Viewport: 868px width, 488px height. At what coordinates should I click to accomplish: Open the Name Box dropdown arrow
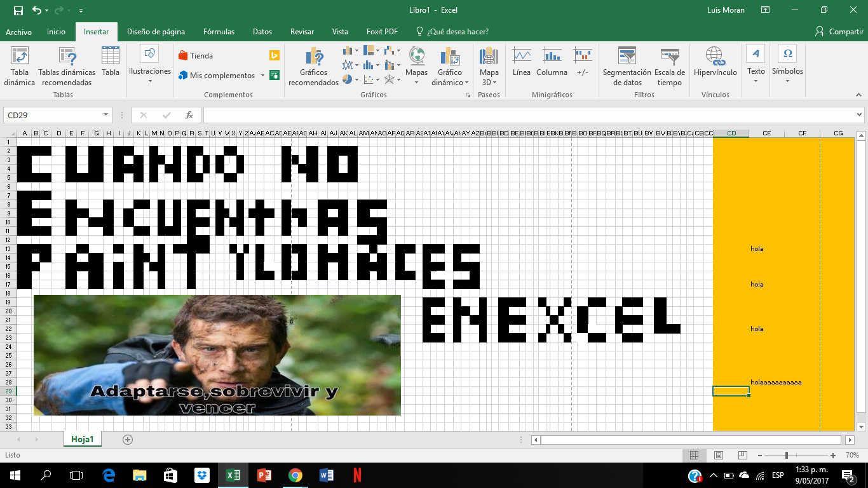106,115
